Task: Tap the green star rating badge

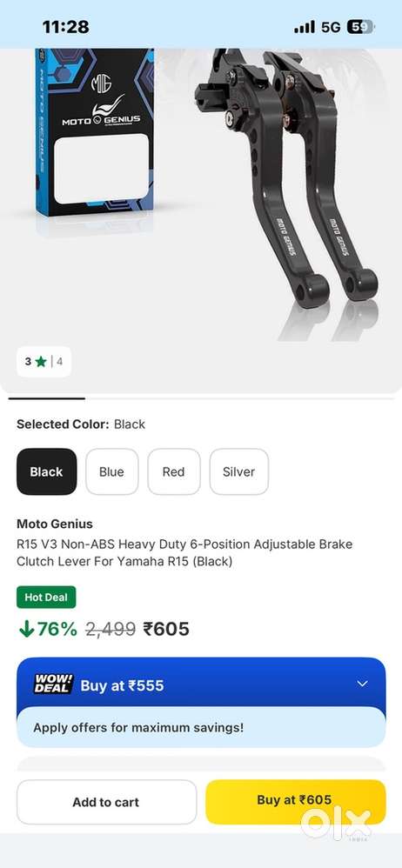Action: point(44,362)
